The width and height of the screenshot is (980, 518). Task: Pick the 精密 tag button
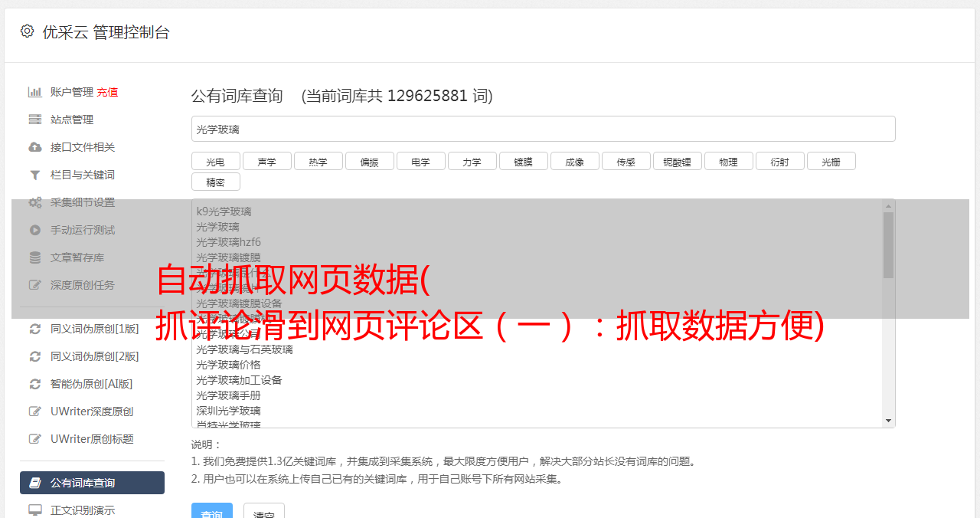click(216, 182)
